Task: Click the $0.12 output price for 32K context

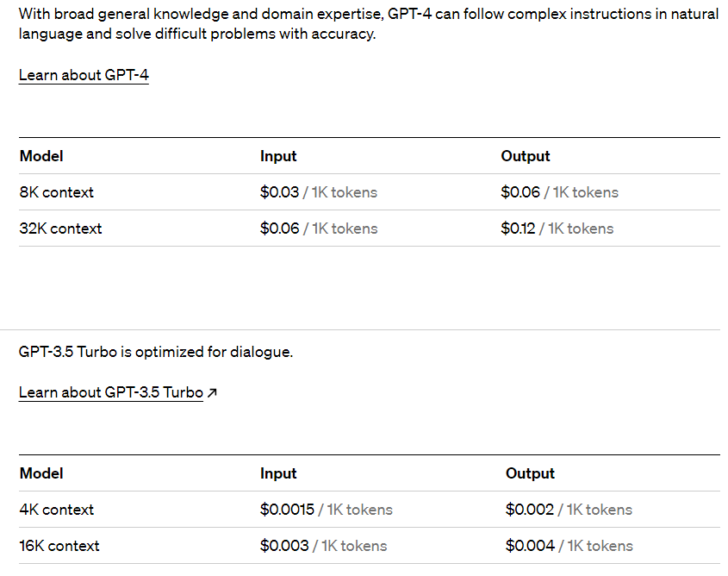Action: [x=518, y=229]
